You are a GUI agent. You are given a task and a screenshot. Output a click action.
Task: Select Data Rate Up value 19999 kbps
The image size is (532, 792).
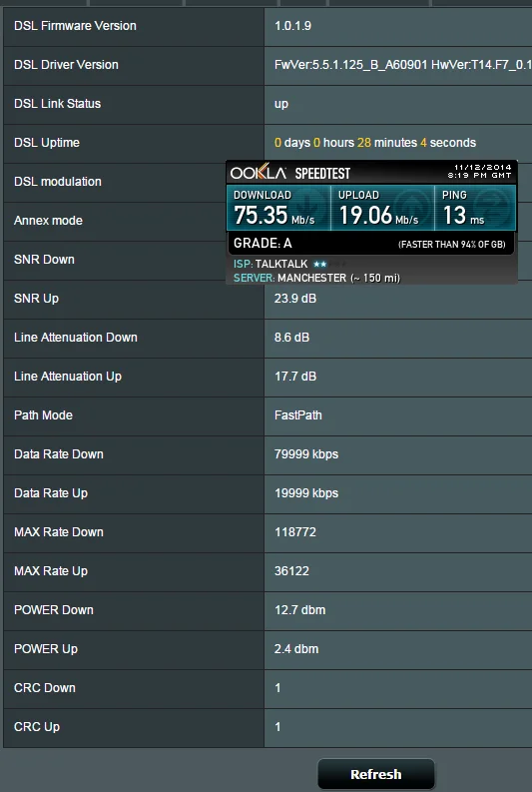click(x=306, y=493)
